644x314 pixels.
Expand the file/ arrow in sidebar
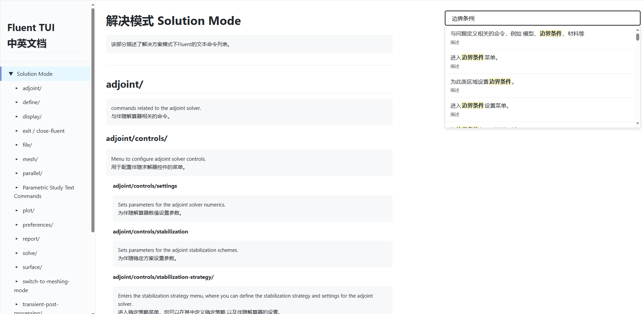pyautogui.click(x=17, y=145)
